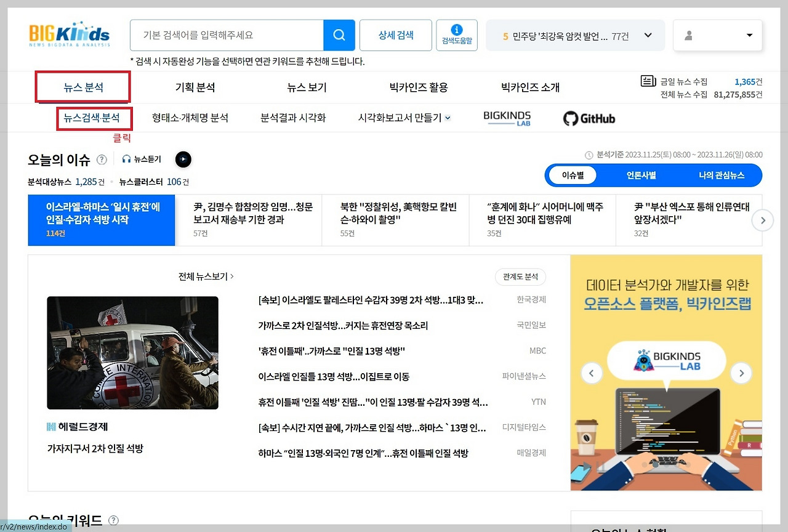Select the 분석결과 시각화 submenu item

click(x=293, y=118)
